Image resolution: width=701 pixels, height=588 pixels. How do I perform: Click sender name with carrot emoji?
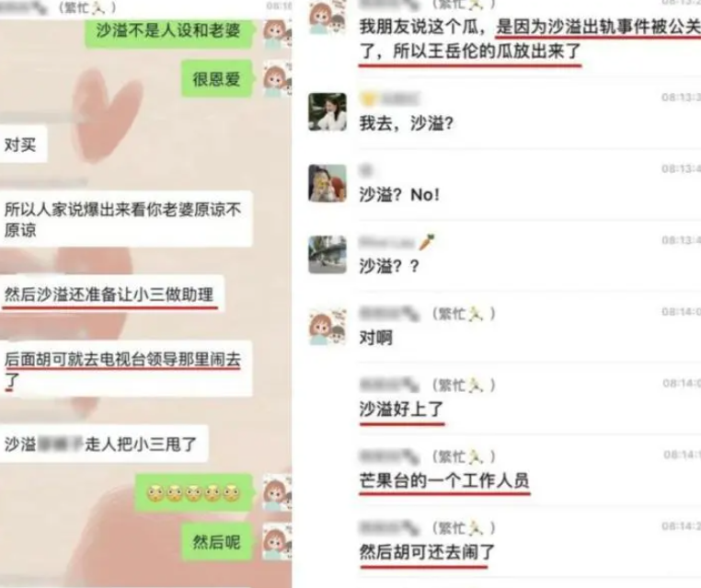coord(397,243)
